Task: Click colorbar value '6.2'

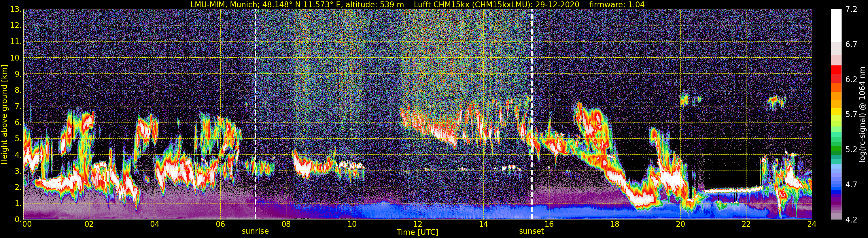Action: (x=851, y=80)
